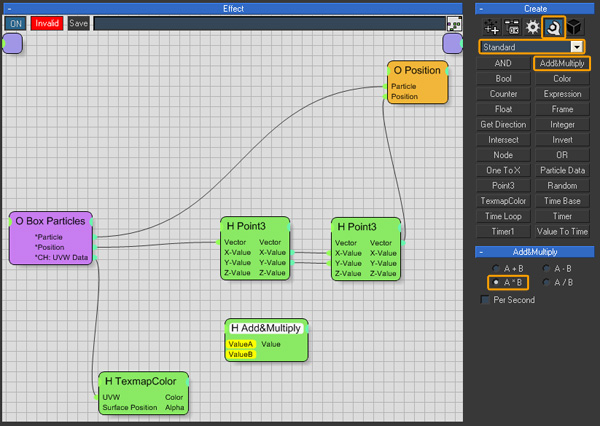This screenshot has height=426, width=600.
Task: Click the red Invalid button
Action: pos(47,23)
